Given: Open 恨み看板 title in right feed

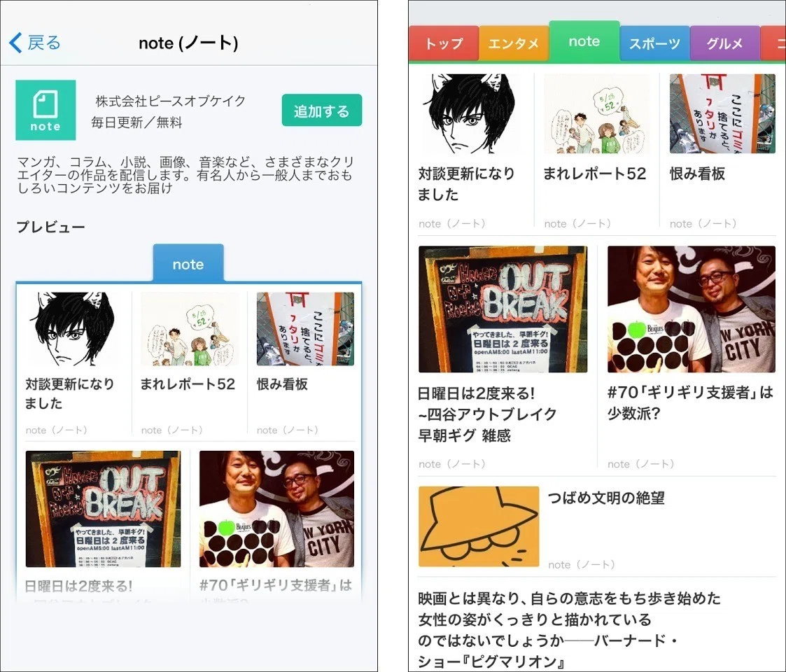Looking at the screenshot, I should 697,174.
